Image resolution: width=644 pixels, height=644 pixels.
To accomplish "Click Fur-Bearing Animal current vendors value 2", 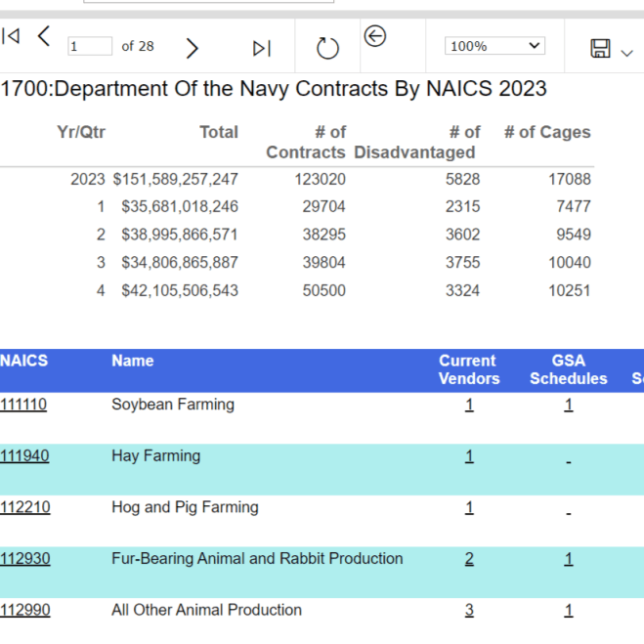I will click(469, 559).
